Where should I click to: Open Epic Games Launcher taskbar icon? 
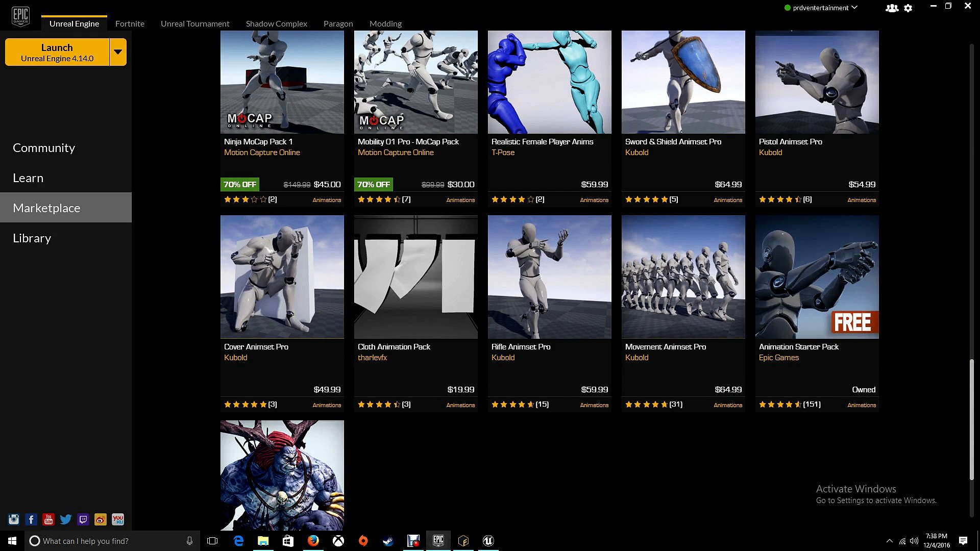[438, 541]
